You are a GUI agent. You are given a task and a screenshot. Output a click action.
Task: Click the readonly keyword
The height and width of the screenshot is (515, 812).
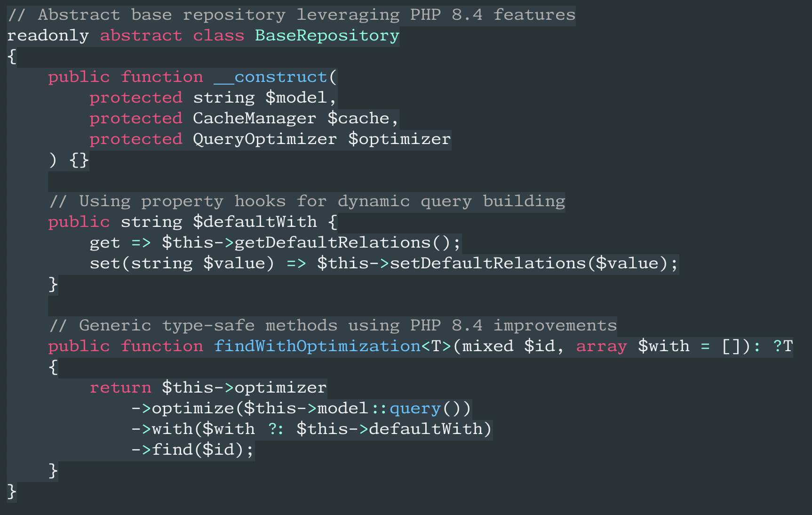click(48, 36)
